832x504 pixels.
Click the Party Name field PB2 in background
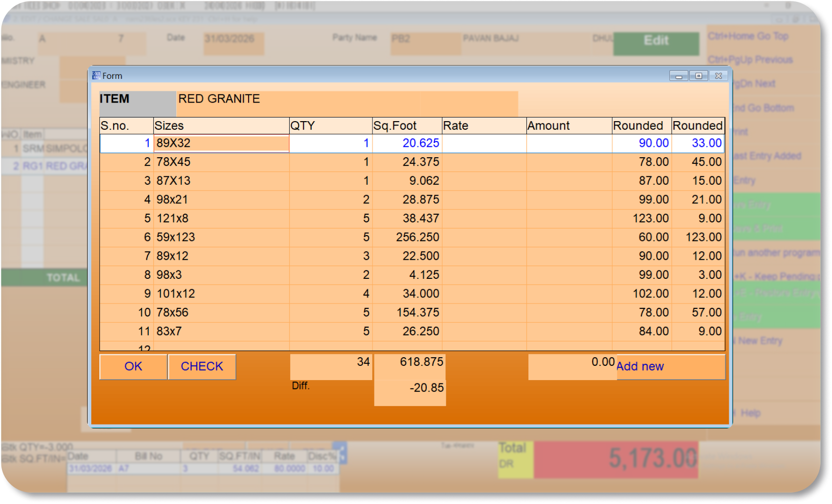point(426,44)
